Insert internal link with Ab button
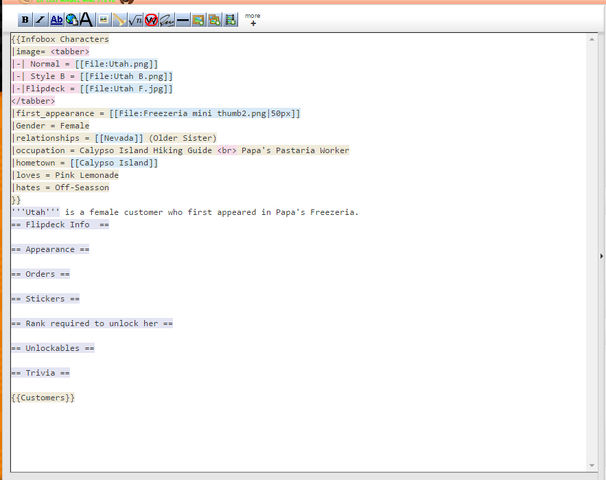The image size is (606, 480). click(x=56, y=20)
